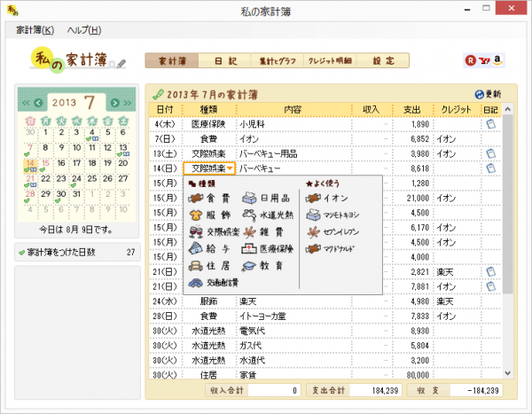Click the vertical scrollbar thumb

coord(508,204)
